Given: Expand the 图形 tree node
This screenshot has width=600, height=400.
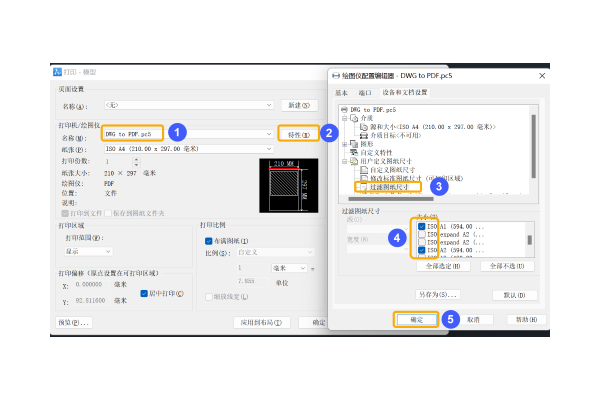Looking at the screenshot, I should (x=344, y=144).
